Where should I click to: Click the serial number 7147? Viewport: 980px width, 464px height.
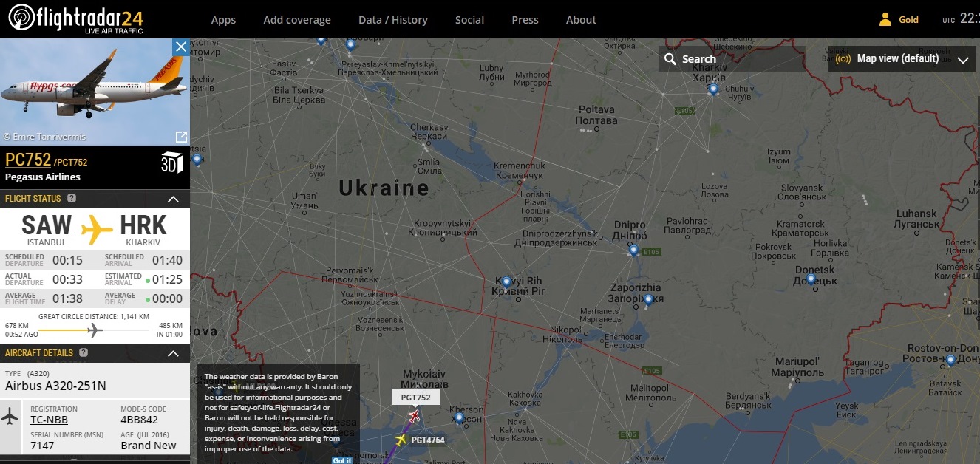tap(42, 446)
